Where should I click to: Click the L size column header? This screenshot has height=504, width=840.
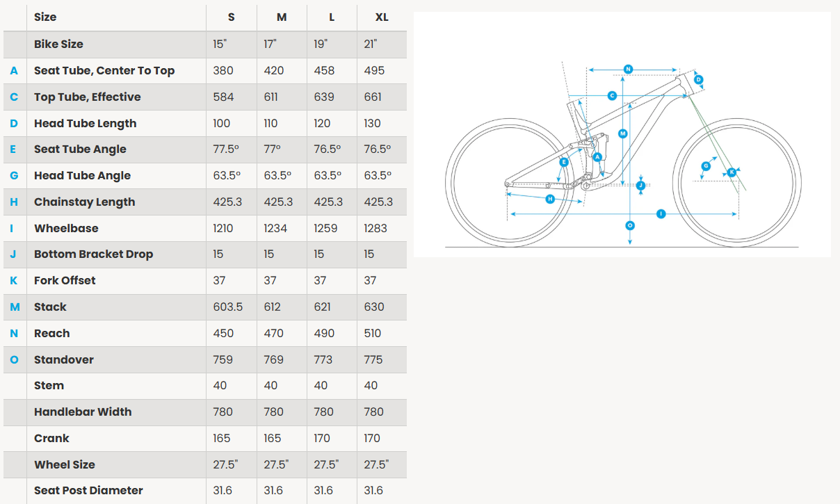[332, 17]
